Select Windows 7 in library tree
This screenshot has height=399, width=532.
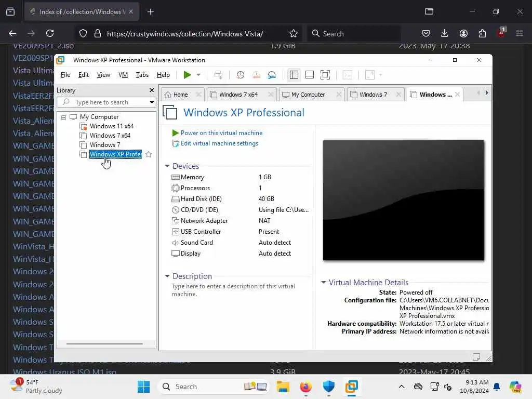point(105,145)
